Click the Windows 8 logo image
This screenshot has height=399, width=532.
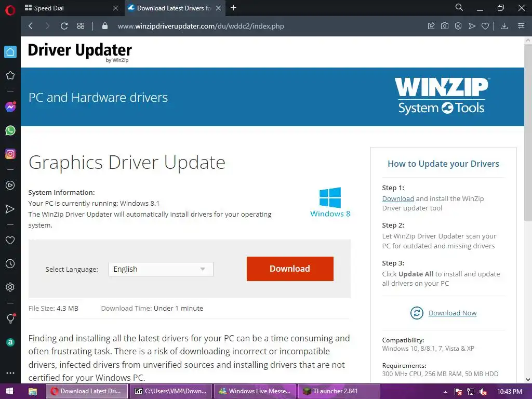pos(330,202)
